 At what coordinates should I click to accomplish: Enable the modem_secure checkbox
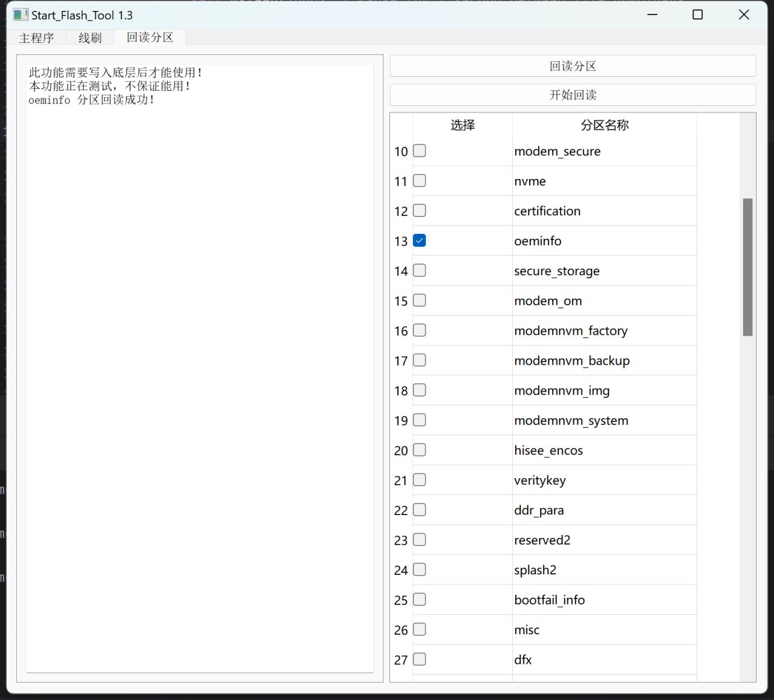(420, 151)
